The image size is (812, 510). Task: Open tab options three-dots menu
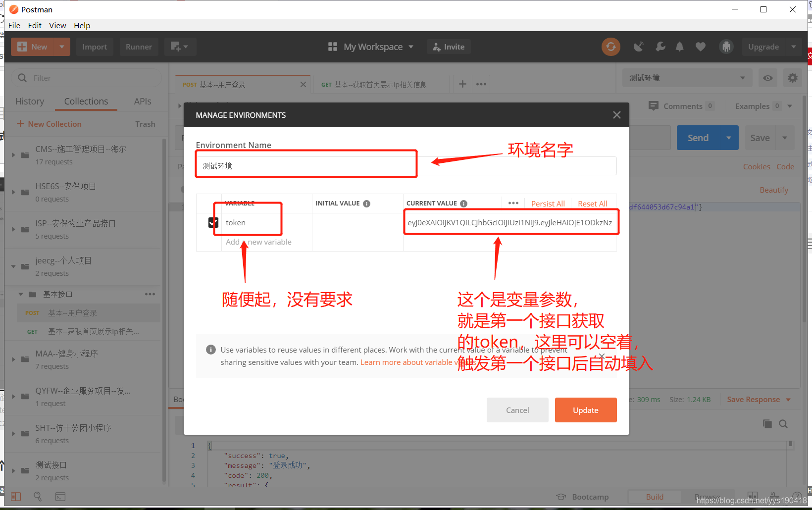tap(481, 84)
